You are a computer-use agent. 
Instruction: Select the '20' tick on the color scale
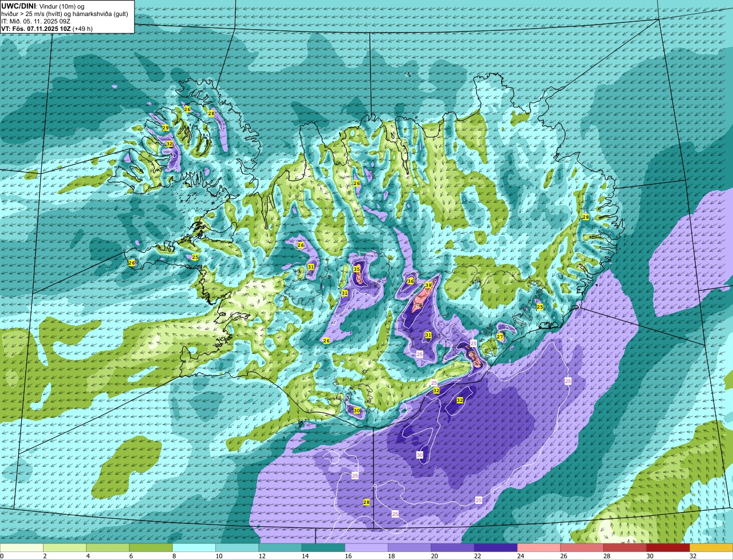435,556
